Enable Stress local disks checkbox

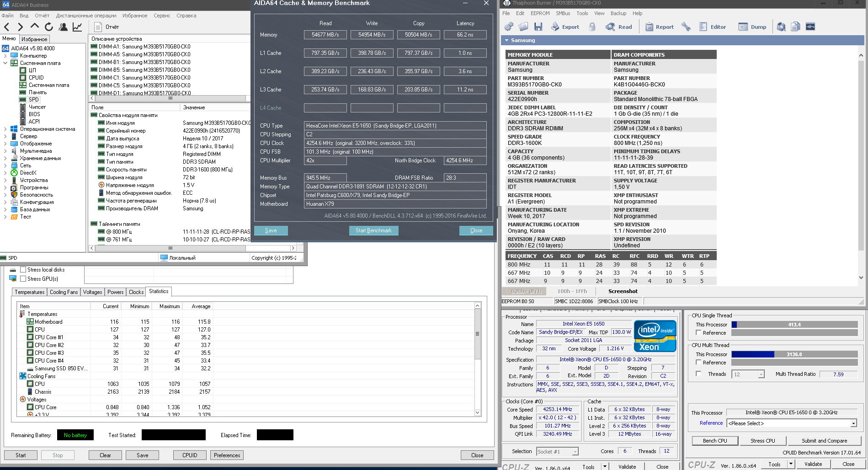(x=23, y=270)
